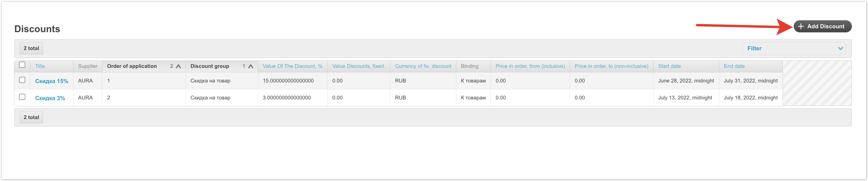
Task: Check the Скидка 15% row checkbox
Action: [22, 80]
